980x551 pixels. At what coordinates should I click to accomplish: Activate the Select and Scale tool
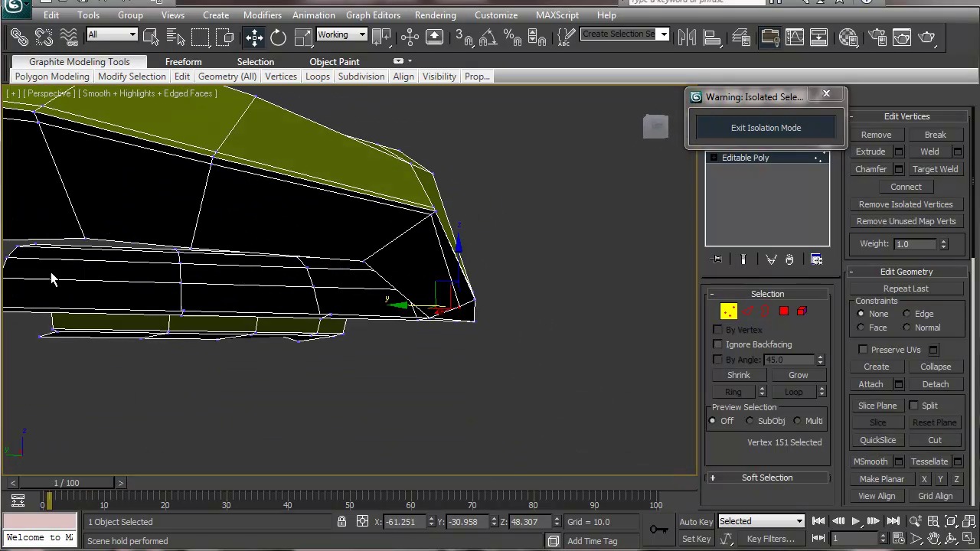tap(303, 36)
